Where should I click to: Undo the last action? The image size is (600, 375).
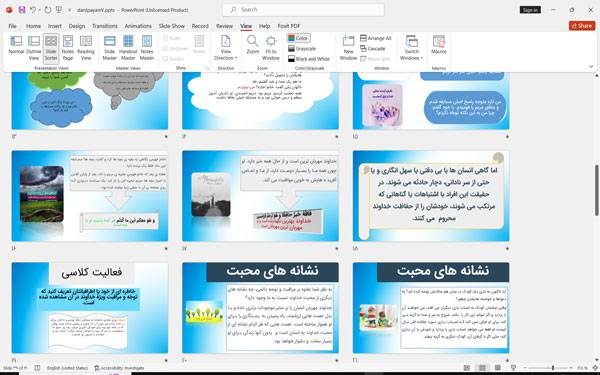pyautogui.click(x=33, y=10)
